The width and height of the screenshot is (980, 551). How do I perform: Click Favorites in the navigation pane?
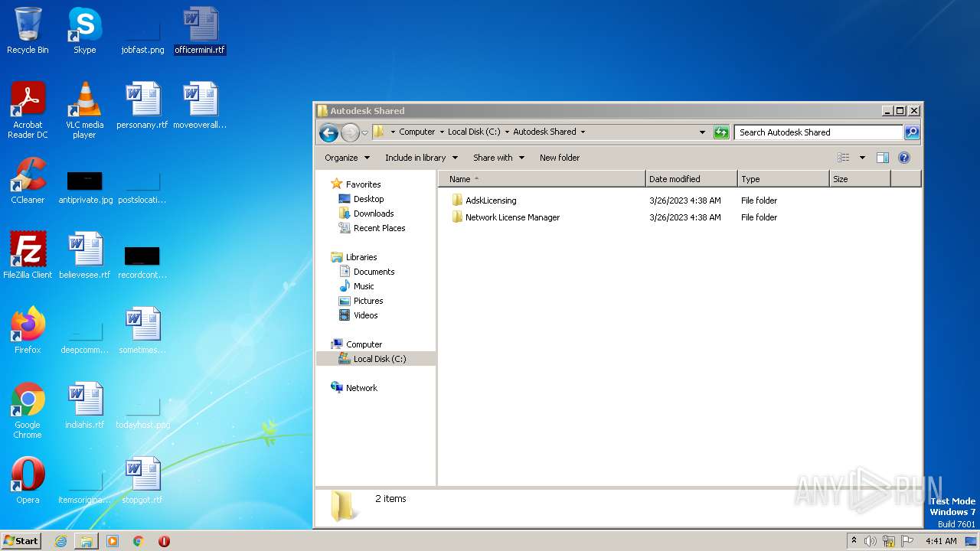[363, 184]
